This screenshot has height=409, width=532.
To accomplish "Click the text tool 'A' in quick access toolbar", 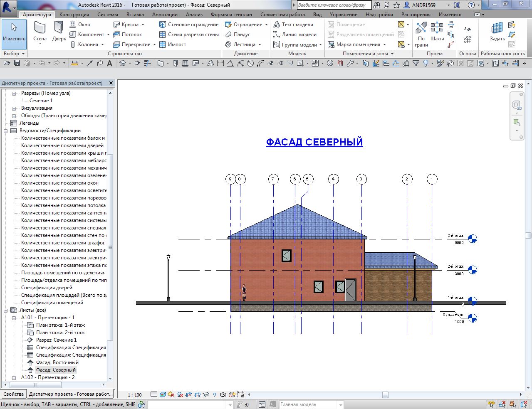I will (110, 63).
